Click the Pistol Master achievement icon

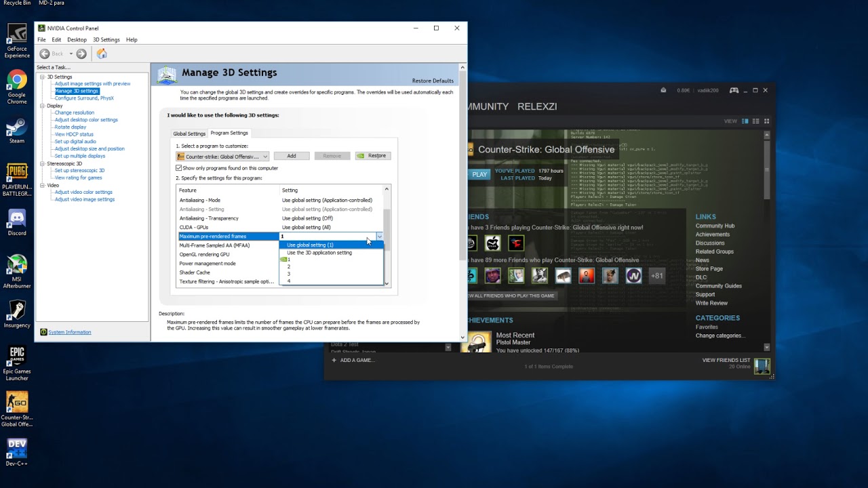pyautogui.click(x=479, y=342)
